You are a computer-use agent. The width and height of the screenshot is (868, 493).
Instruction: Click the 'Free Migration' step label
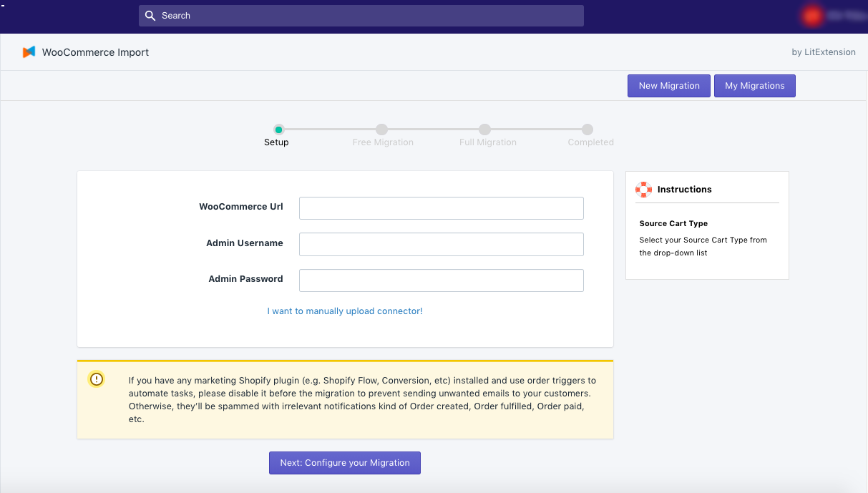(383, 142)
